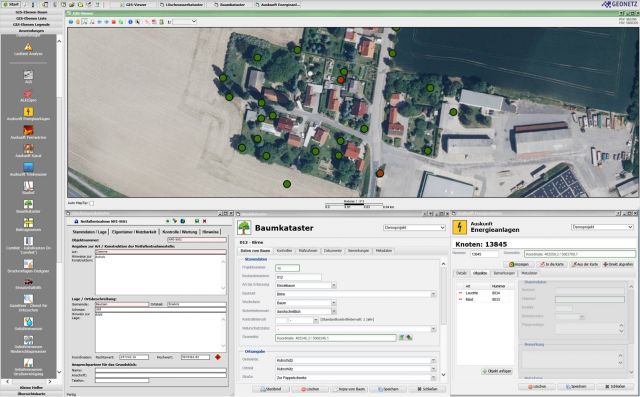Click the red diamond icon beside Hochwert field

218,357
